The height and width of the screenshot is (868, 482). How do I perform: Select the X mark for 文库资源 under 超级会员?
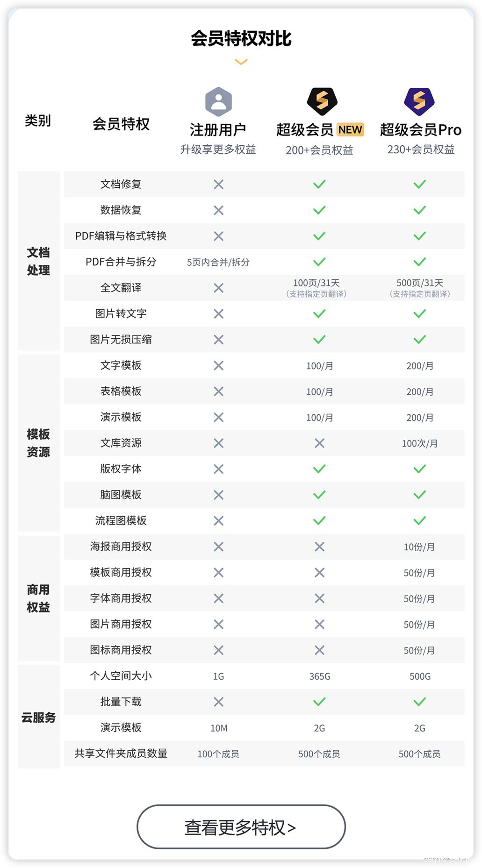coord(319,443)
